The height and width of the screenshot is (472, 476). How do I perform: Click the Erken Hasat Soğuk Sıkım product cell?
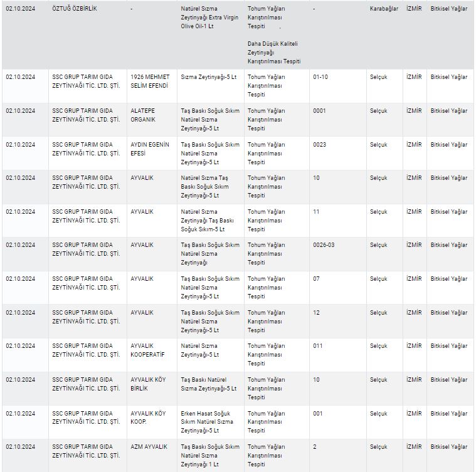pos(208,422)
